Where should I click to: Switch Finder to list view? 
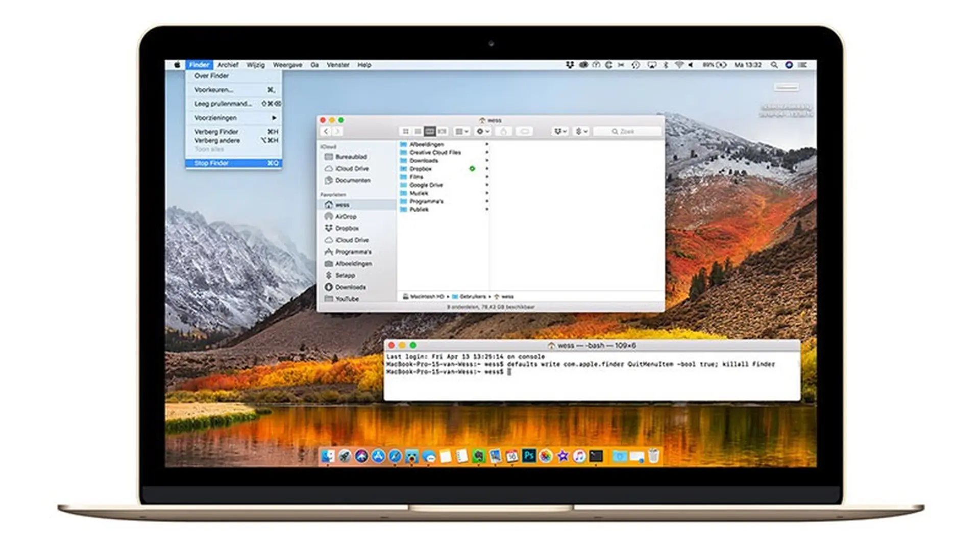419,131
